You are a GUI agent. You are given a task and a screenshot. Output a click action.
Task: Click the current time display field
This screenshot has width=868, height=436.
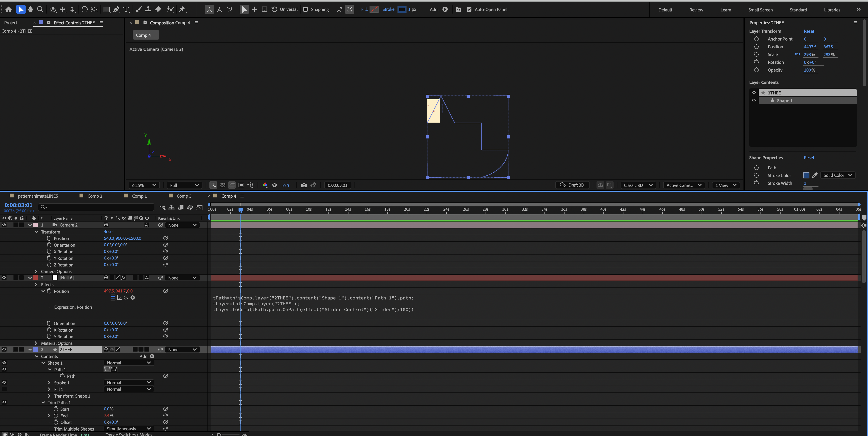click(x=18, y=205)
